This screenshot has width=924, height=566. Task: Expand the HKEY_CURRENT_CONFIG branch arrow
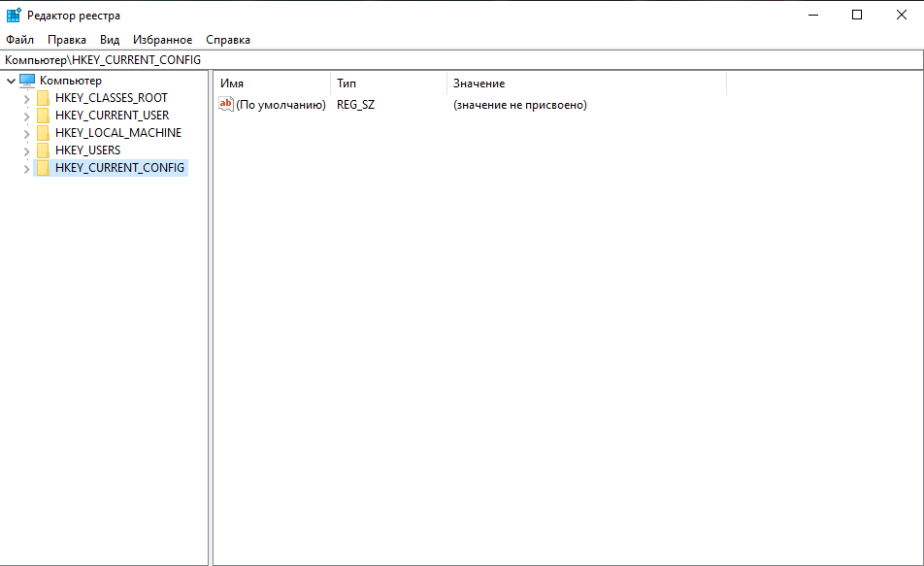26,169
